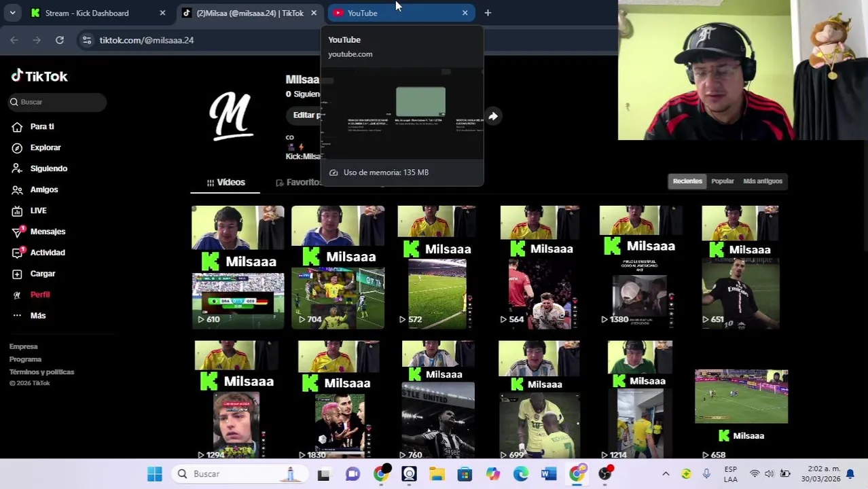
Task: Open video with 1294 views
Action: [x=237, y=400]
